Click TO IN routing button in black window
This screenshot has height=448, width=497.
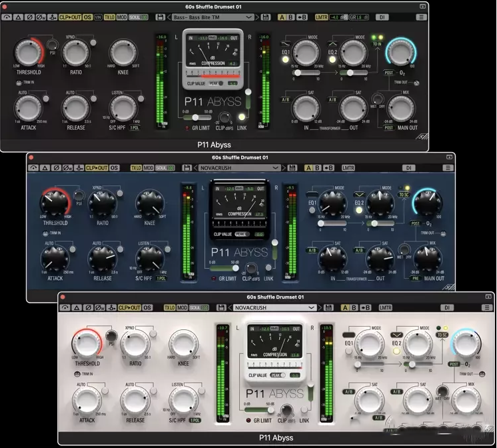tap(376, 44)
